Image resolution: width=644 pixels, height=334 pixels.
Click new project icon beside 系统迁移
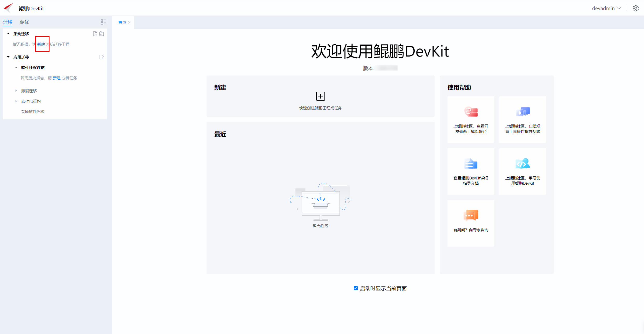95,34
